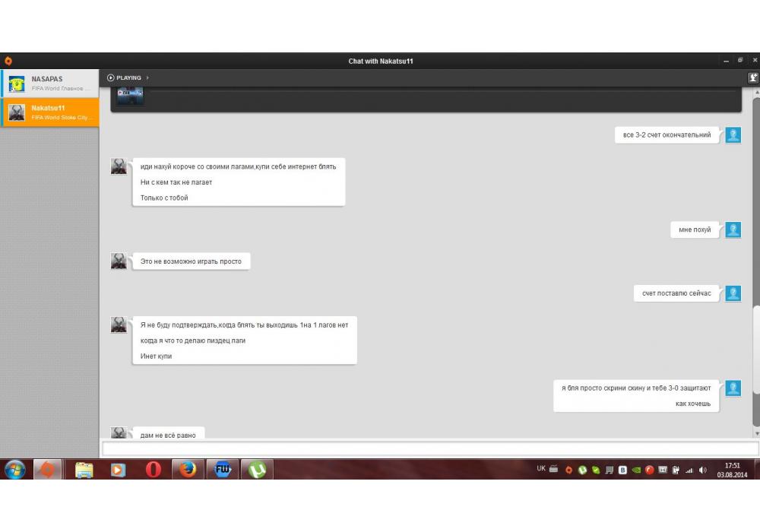Open uTorrent from the taskbar

click(258, 470)
